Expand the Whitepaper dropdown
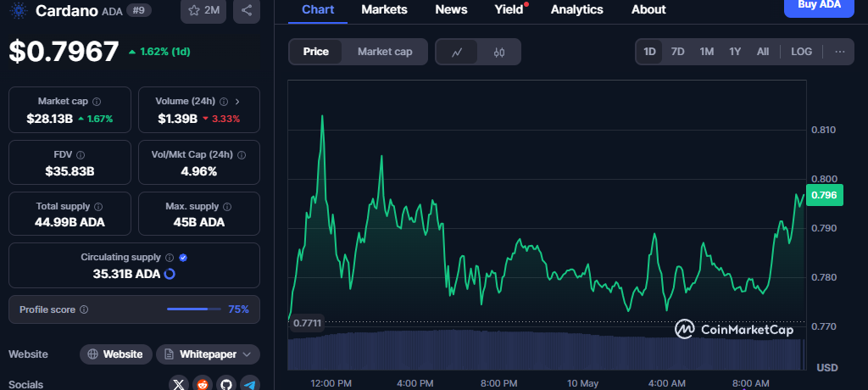This screenshot has width=868, height=390. tap(208, 354)
